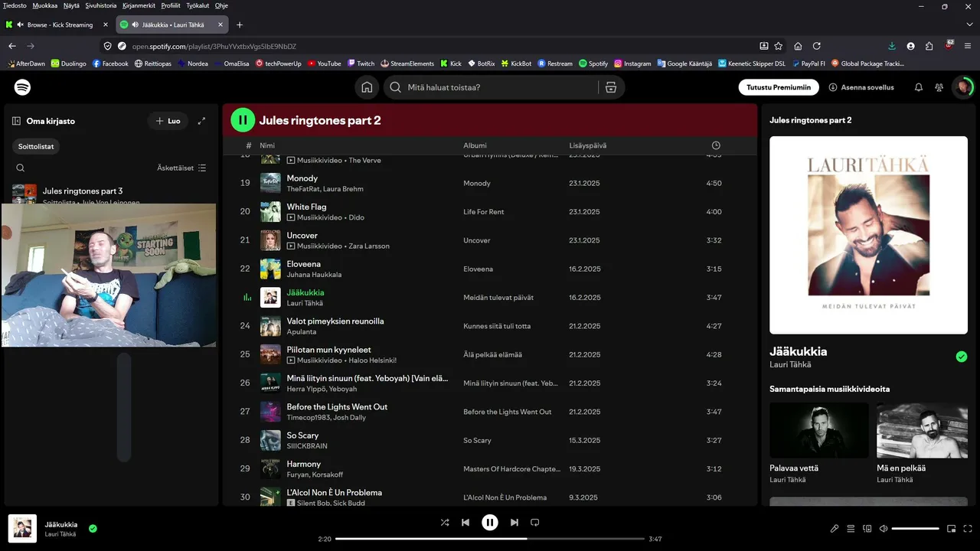Open the Meidän tulevat päivät album cover

tap(868, 235)
